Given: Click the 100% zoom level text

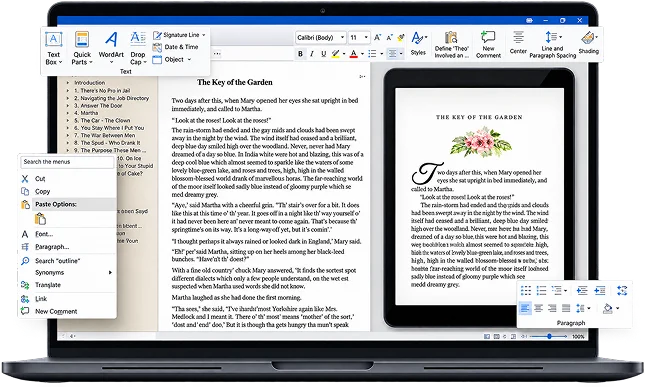Looking at the screenshot, I should coord(578,336).
